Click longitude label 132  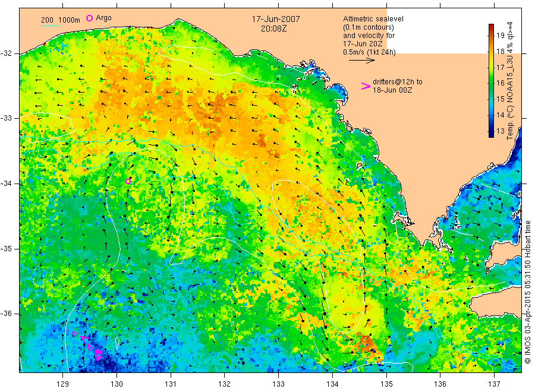click(225, 384)
